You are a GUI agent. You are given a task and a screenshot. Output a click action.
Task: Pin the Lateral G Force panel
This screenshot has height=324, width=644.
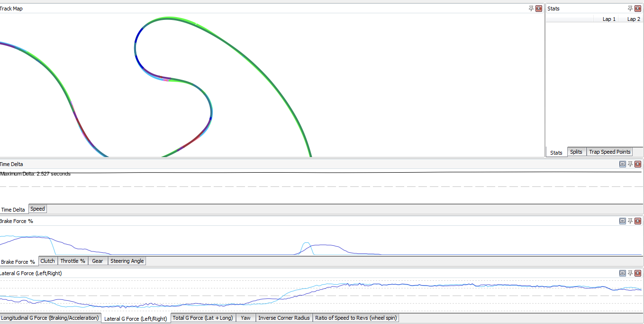pyautogui.click(x=630, y=273)
